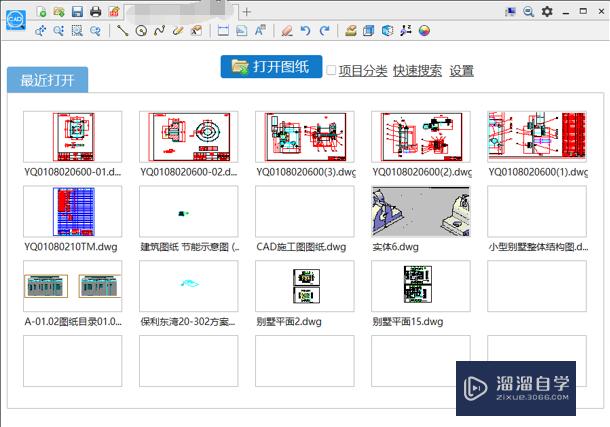This screenshot has height=427, width=610.
Task: Click the stacked layout windows icon
Action: coord(368,31)
